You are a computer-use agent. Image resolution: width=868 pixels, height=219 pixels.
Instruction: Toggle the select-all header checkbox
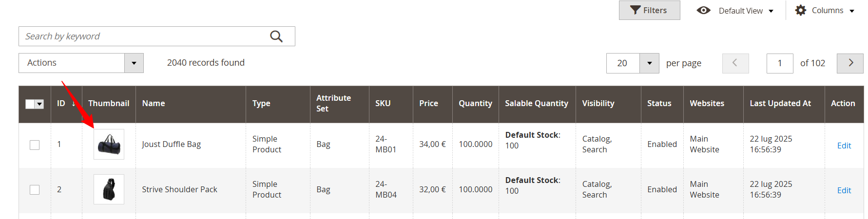30,104
